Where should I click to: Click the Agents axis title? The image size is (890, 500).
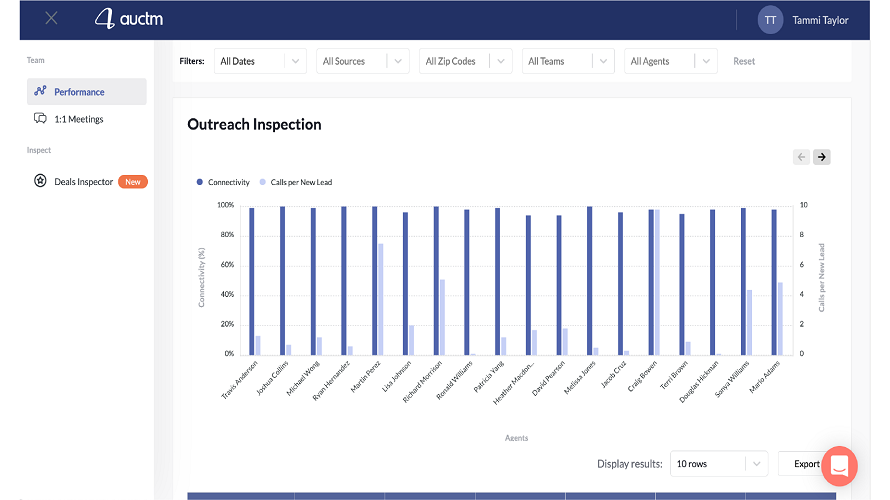click(516, 438)
